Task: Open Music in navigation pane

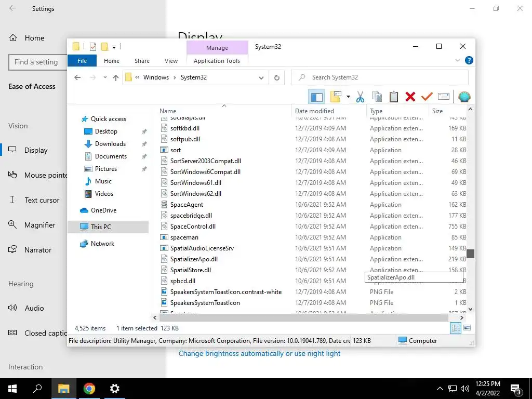Action: 103,181
